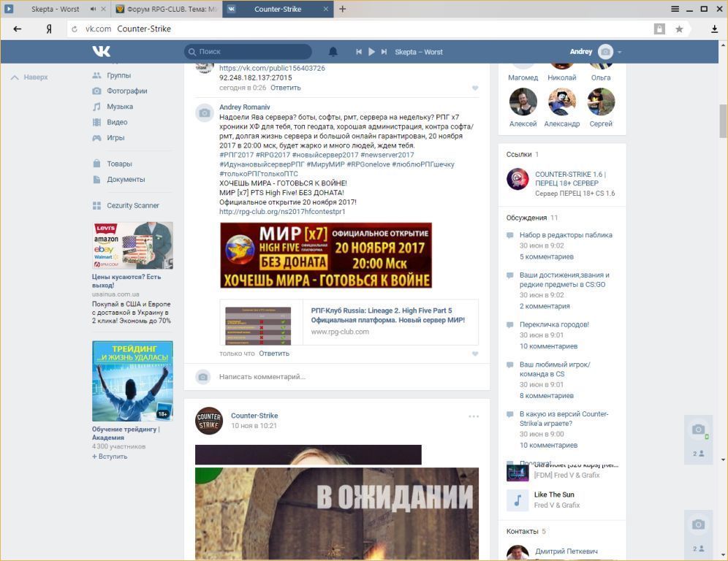This screenshot has height=561, width=728.
Task: Expand the Andrey profile menu arrow
Action: (620, 52)
